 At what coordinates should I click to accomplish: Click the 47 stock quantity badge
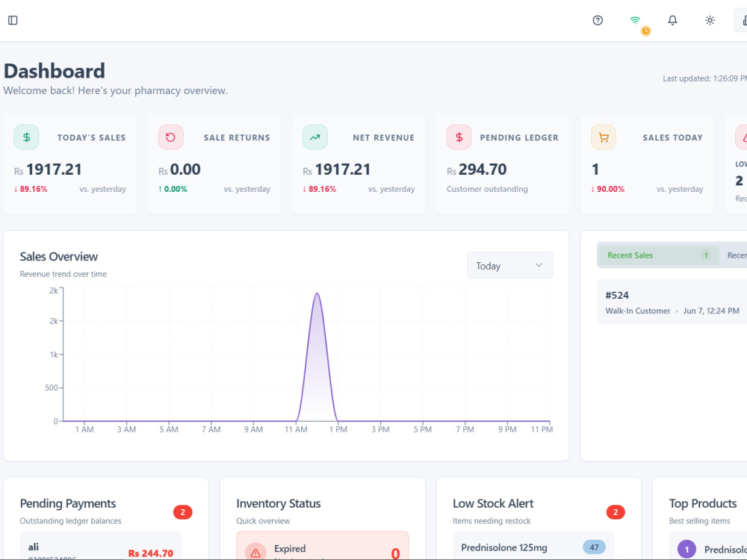[x=594, y=547]
